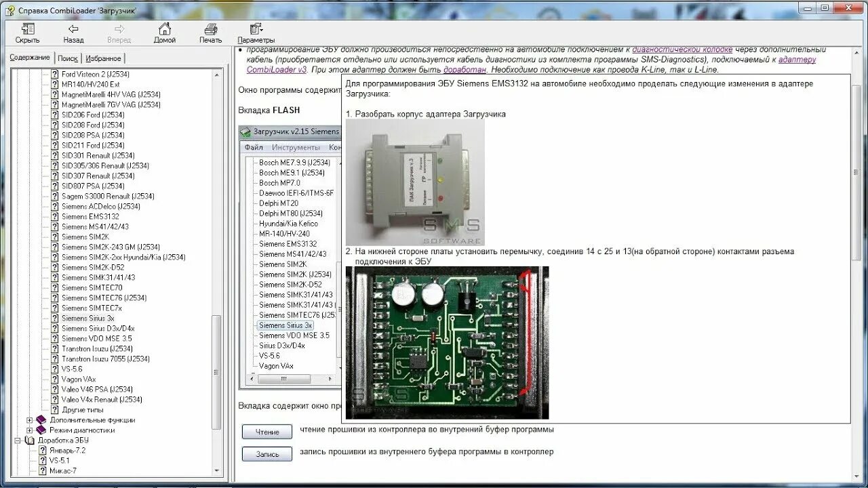The image size is (868, 488).
Task: Select Siemens EMS3132 in the contents tree
Action: point(90,216)
